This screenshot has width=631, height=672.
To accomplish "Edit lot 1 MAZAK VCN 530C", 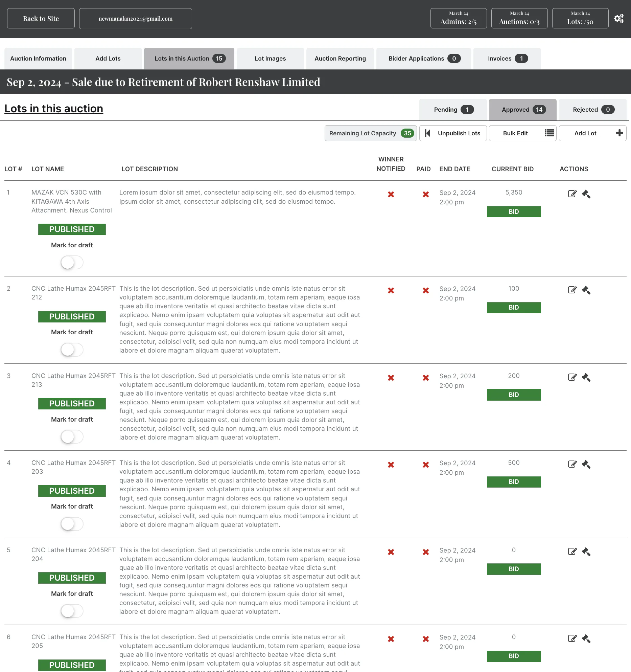I will [x=572, y=194].
